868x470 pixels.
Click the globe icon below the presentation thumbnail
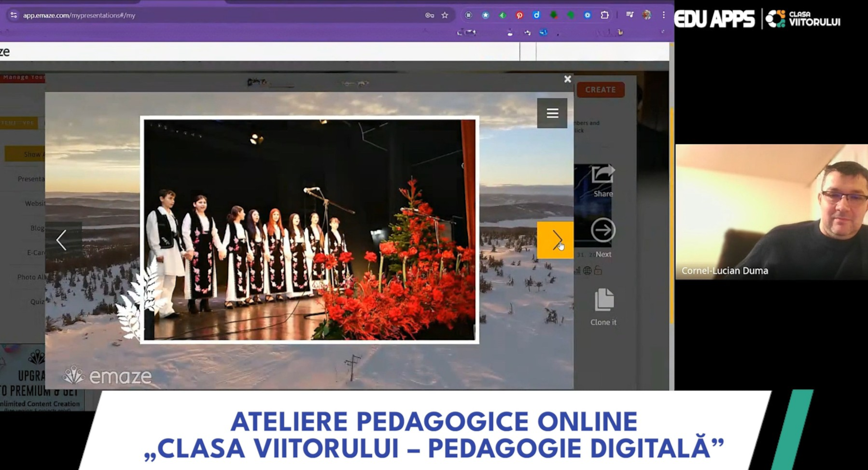click(x=587, y=271)
